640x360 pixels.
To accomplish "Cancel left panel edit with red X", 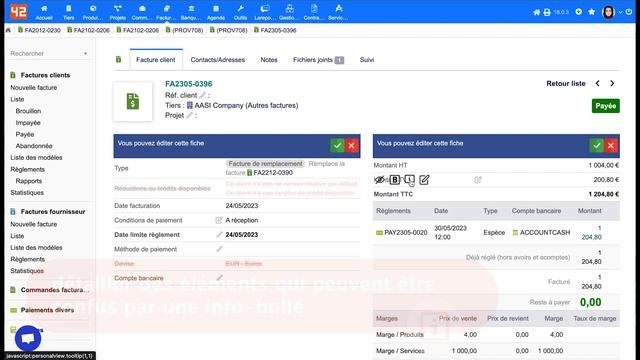I will point(351,145).
